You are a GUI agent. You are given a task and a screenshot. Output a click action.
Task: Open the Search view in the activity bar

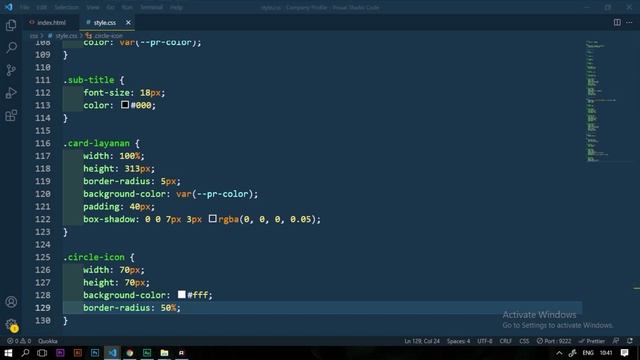[x=11, y=48]
